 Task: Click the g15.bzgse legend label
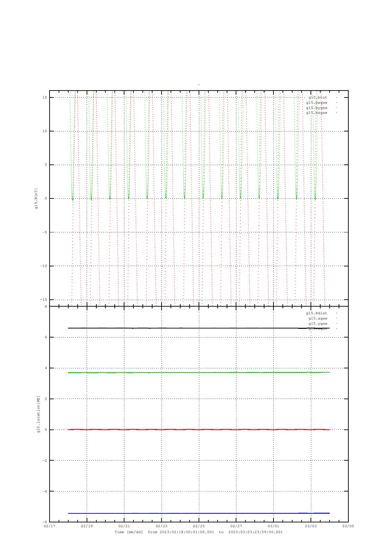click(316, 113)
